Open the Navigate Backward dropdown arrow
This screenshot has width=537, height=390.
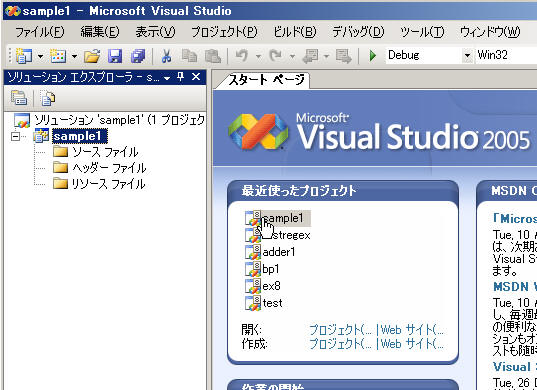click(326, 56)
